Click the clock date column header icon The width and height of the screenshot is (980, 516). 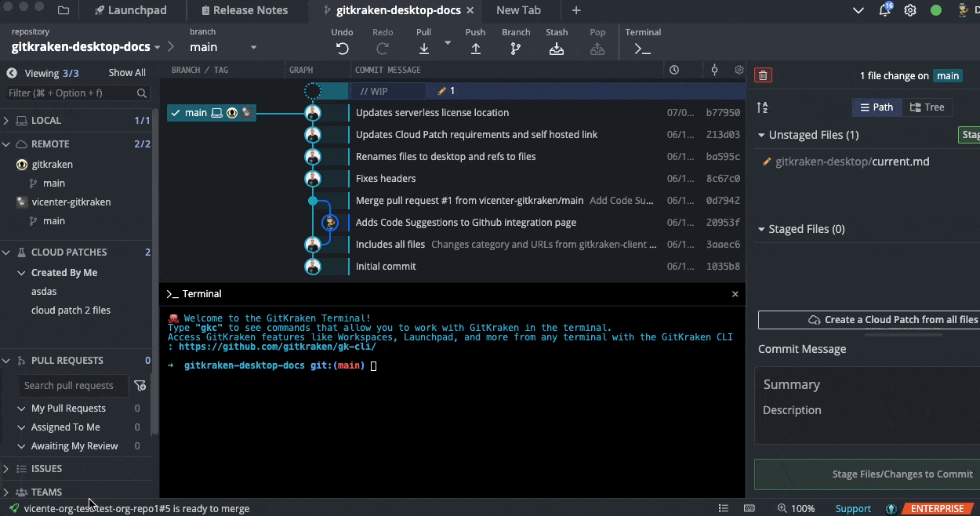click(674, 70)
